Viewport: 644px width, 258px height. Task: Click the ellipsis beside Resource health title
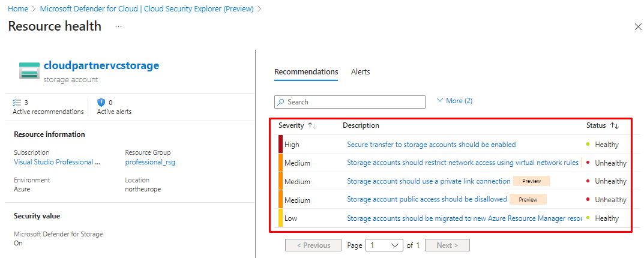118,27
